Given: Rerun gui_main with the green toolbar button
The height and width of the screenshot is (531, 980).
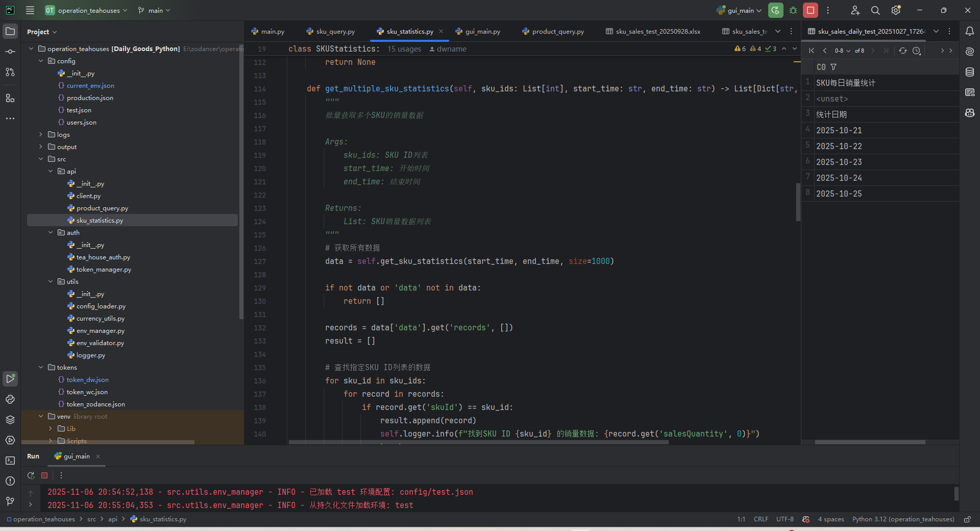Looking at the screenshot, I should (776, 10).
